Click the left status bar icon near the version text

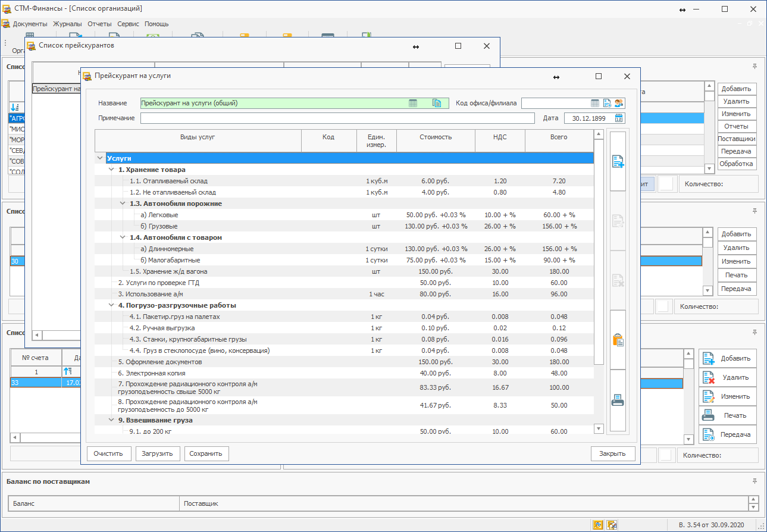coord(599,525)
